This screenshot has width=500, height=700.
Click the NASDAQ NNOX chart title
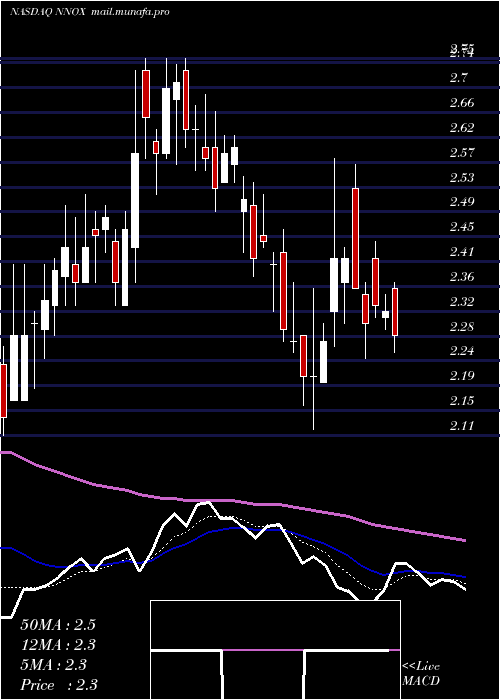click(49, 12)
